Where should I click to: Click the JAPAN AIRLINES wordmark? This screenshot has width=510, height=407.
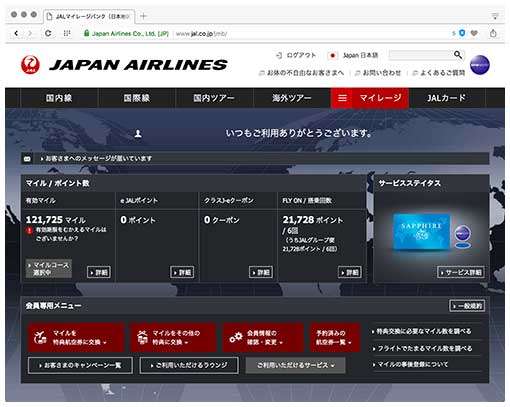[138, 65]
